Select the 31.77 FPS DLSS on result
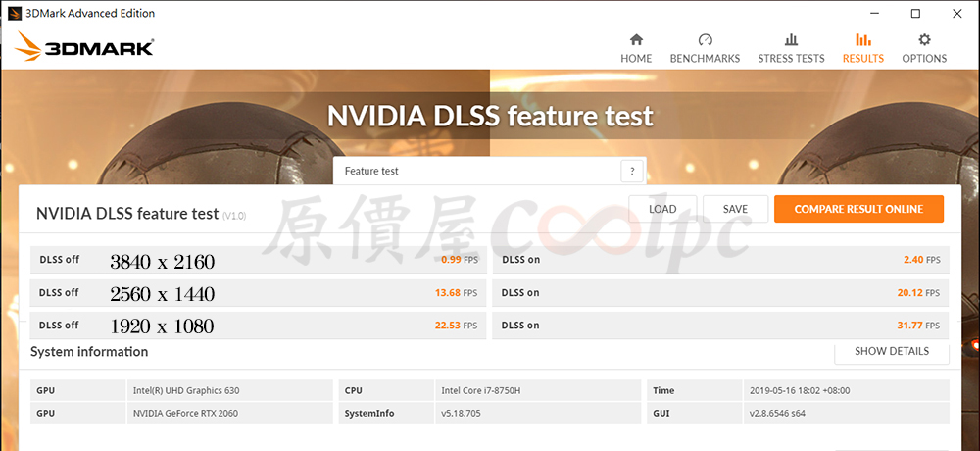 [720, 326]
